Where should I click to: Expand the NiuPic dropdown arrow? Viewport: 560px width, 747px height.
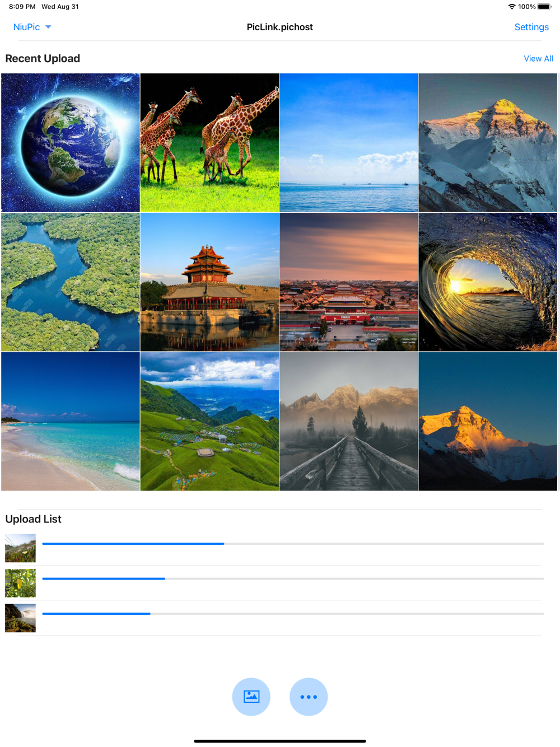[x=48, y=27]
